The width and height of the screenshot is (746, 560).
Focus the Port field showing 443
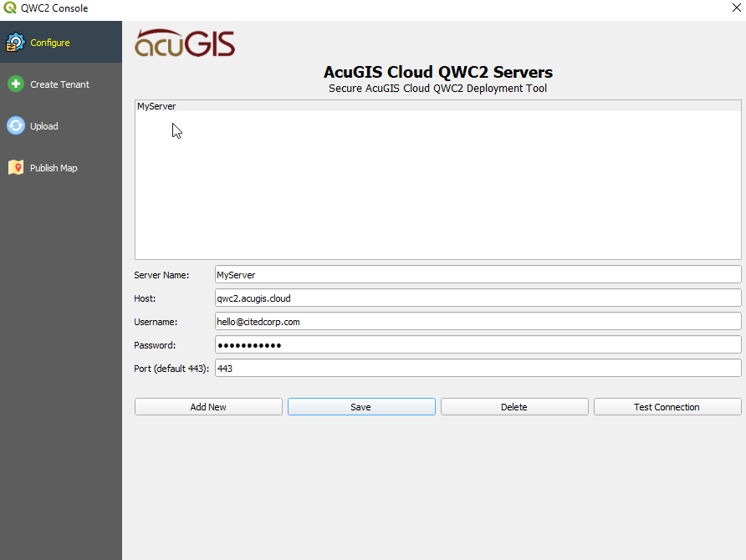pos(477,368)
